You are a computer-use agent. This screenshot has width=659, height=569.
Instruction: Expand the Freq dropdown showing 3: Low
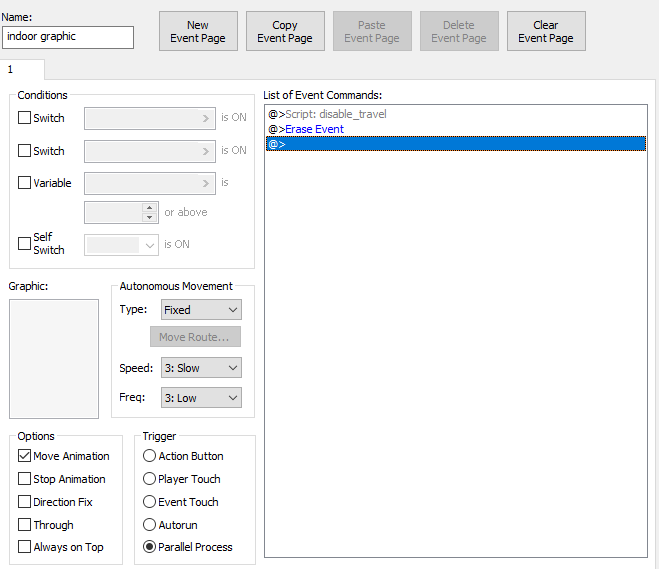click(201, 398)
